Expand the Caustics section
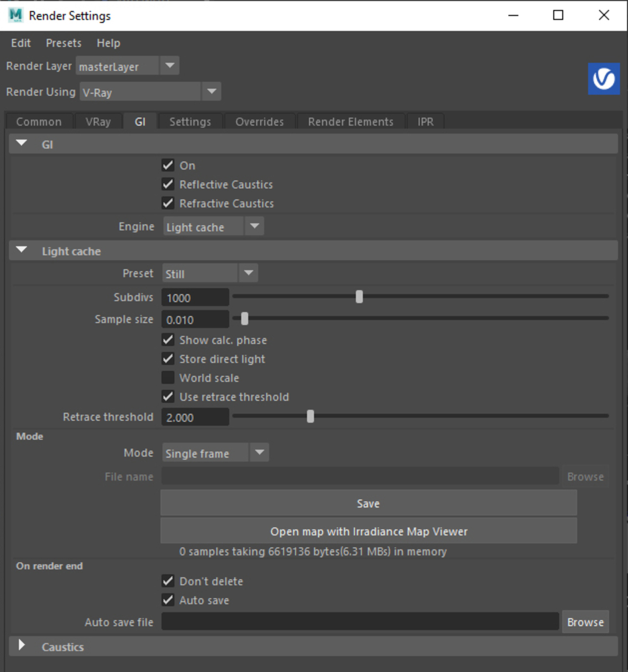The height and width of the screenshot is (672, 628). click(22, 645)
